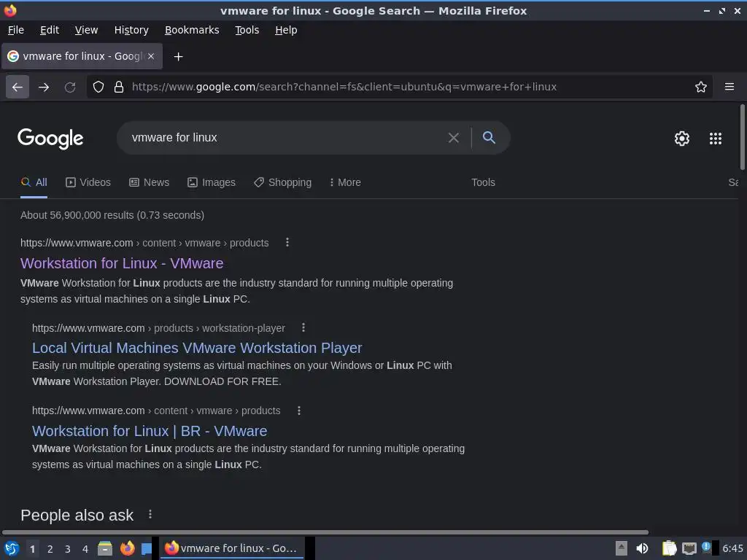Open Google quick settings gear
Image resolution: width=747 pixels, height=560 pixels.
(x=682, y=139)
